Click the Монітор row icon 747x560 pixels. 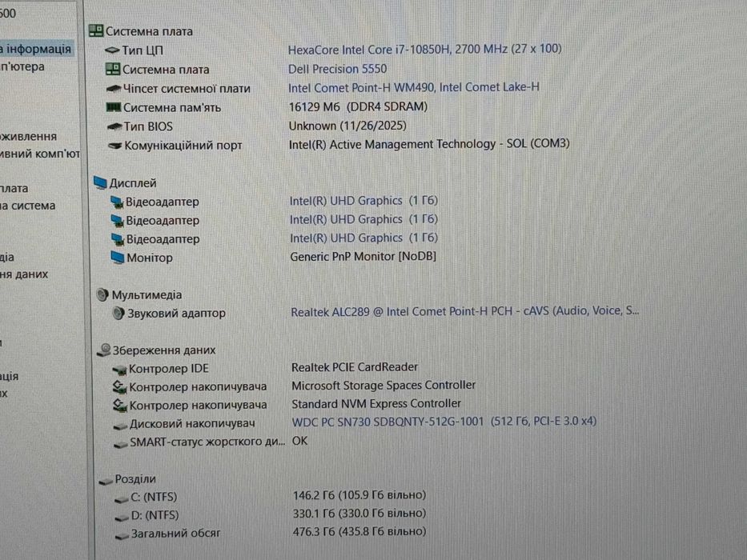pos(117,258)
